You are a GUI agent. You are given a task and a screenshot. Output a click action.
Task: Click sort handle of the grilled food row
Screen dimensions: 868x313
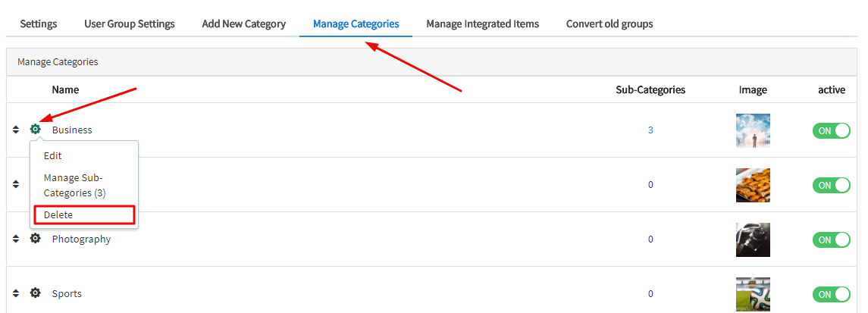coord(16,184)
